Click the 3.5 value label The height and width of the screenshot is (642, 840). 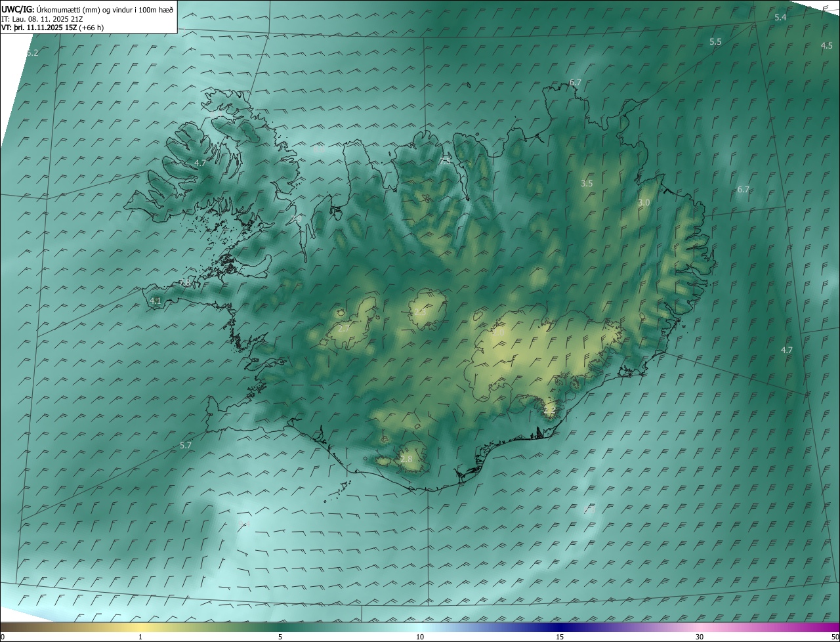(x=587, y=184)
